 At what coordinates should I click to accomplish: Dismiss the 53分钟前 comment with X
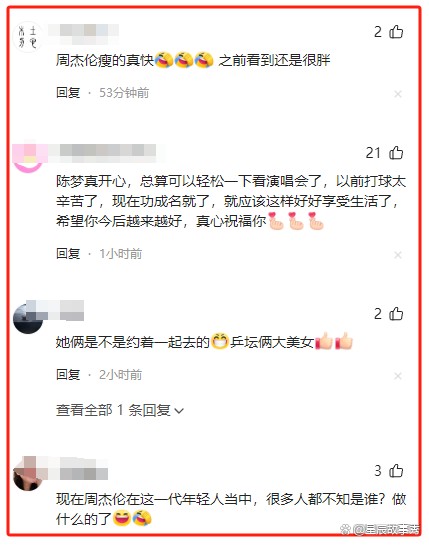[x=398, y=94]
